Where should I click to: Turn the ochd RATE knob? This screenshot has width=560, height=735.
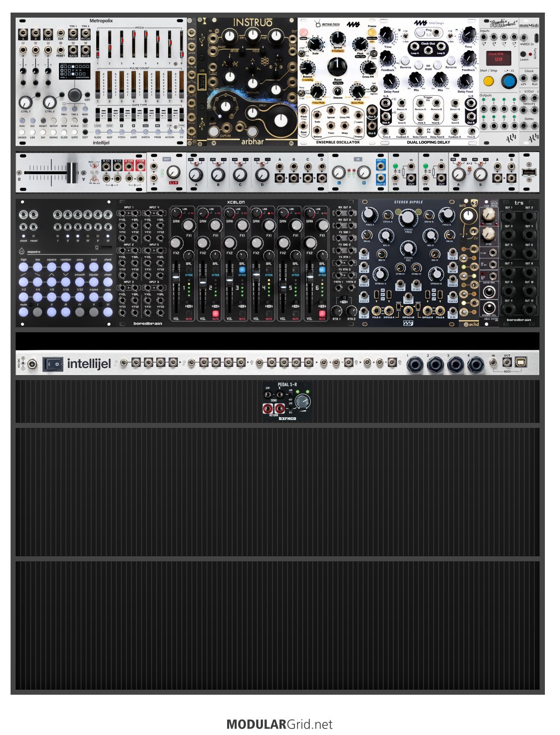(x=469, y=216)
